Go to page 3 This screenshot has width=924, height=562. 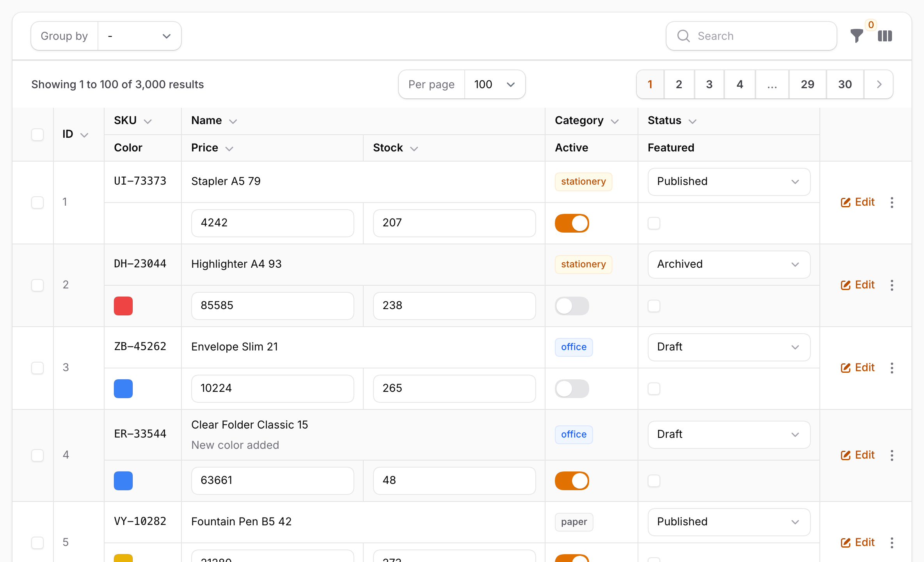709,84
